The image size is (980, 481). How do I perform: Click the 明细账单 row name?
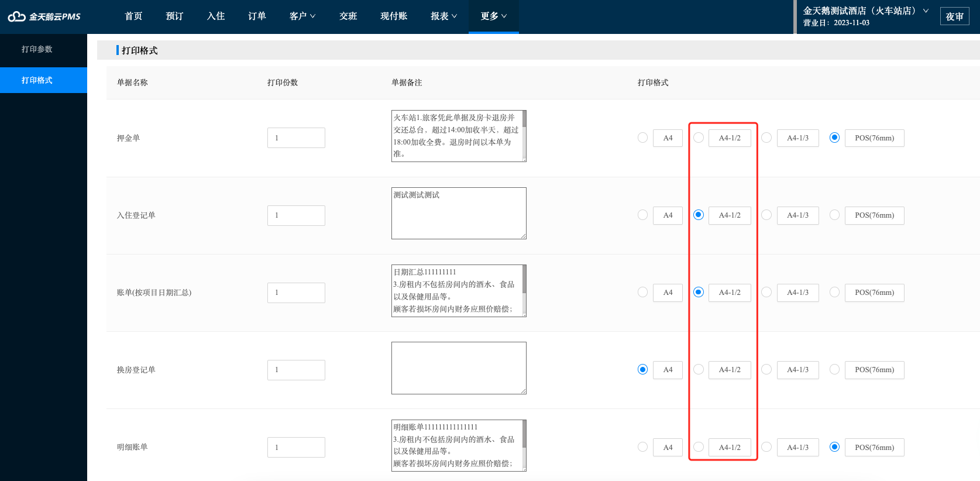coord(132,447)
